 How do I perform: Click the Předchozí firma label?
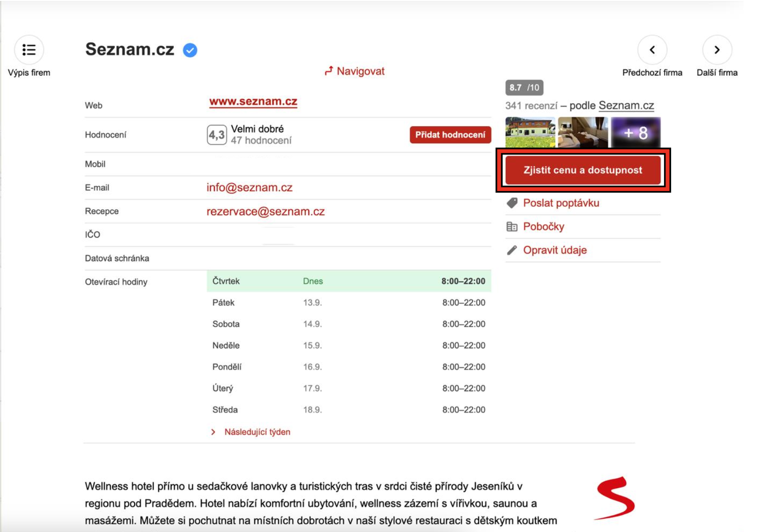coord(652,73)
